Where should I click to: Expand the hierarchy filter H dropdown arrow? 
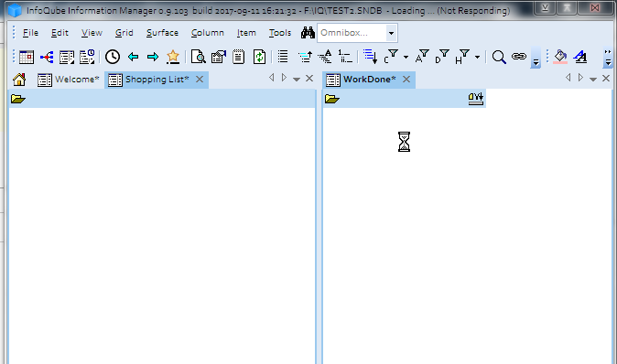tap(477, 58)
